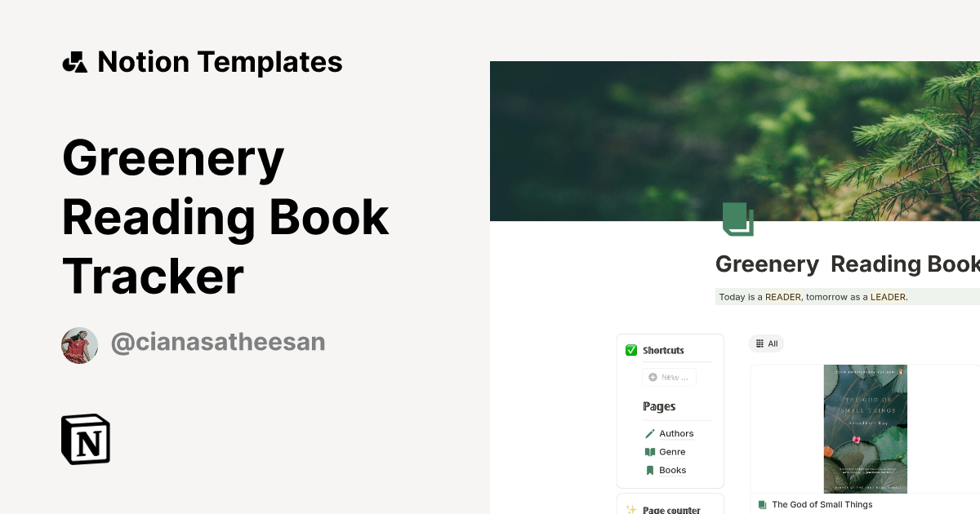Click the gallery grid icon in the All view
Screen dimensions: 980x514
tap(759, 343)
